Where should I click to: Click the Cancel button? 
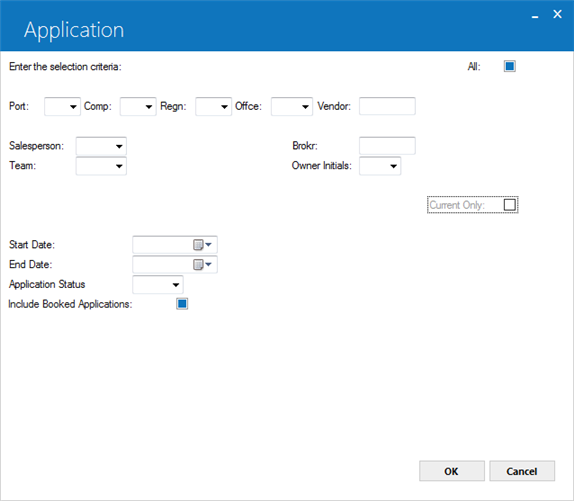[x=522, y=471]
